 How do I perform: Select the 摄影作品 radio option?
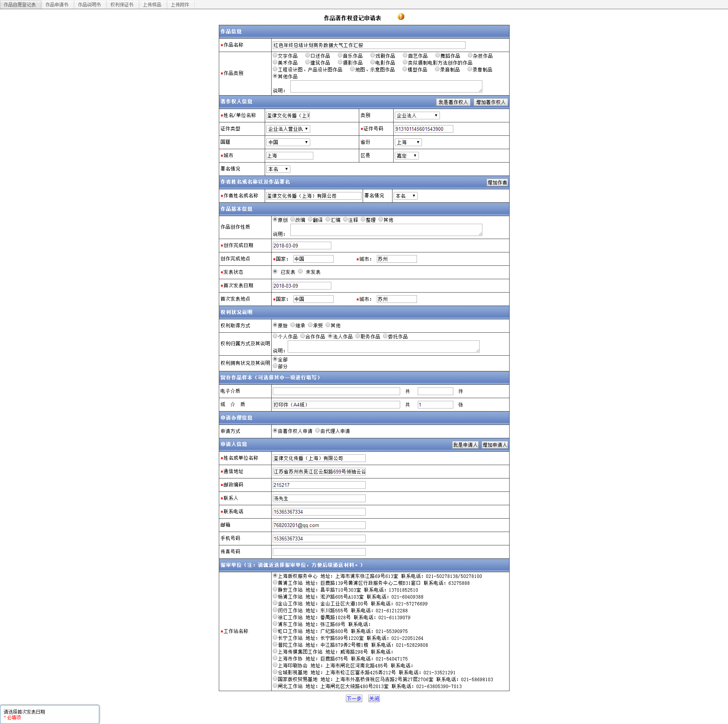pyautogui.click(x=340, y=62)
